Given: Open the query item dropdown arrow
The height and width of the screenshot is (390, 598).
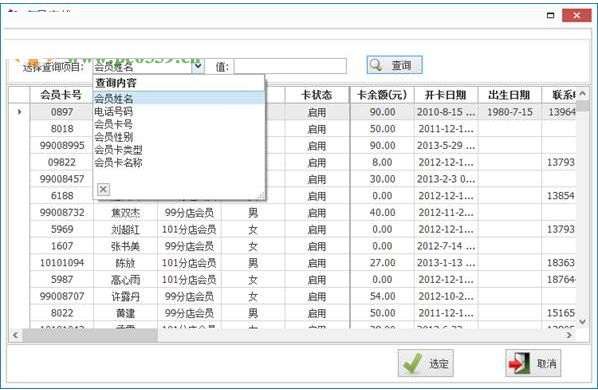Looking at the screenshot, I should [x=198, y=66].
